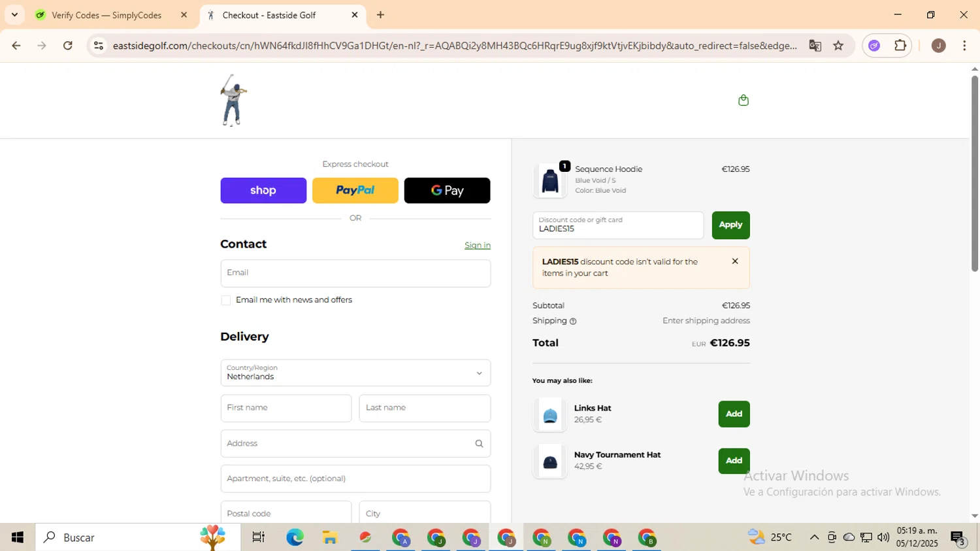Viewport: 980px width, 551px height.
Task: Click the Email input field
Action: click(355, 273)
